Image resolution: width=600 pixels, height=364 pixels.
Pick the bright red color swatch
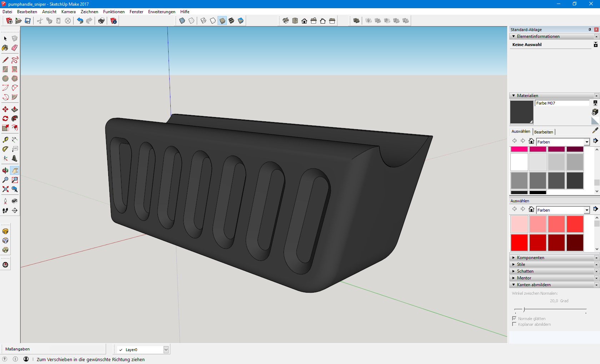pos(519,243)
